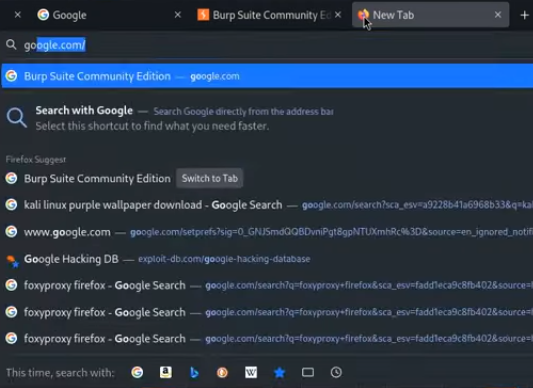Search this time with Bing icon

point(194,372)
